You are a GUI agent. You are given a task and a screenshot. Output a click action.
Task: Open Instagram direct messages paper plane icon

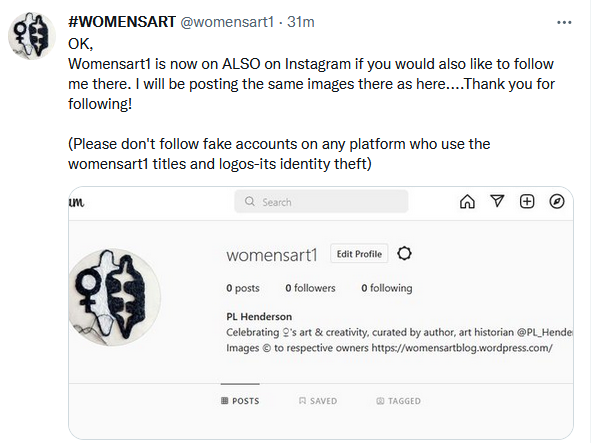(x=497, y=201)
